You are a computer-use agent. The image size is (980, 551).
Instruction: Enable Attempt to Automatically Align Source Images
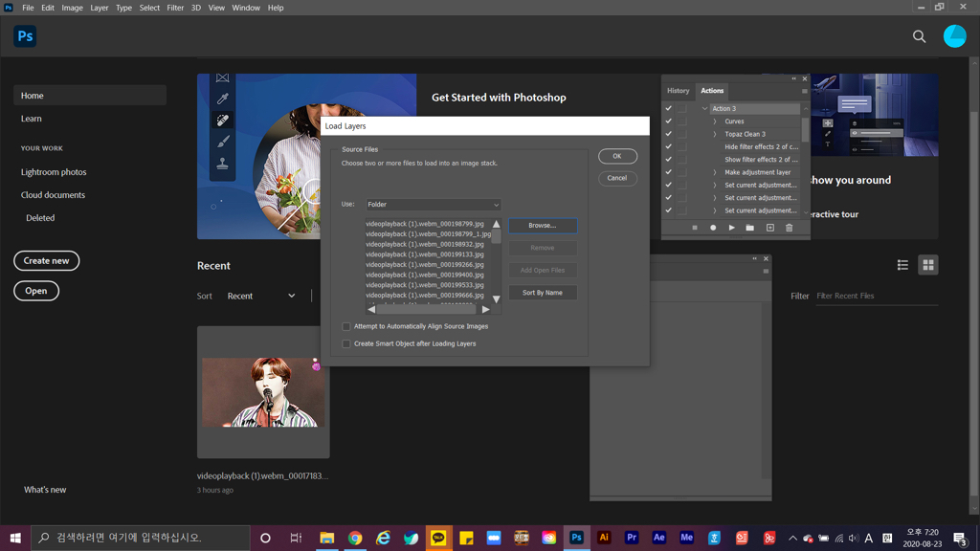(x=346, y=326)
